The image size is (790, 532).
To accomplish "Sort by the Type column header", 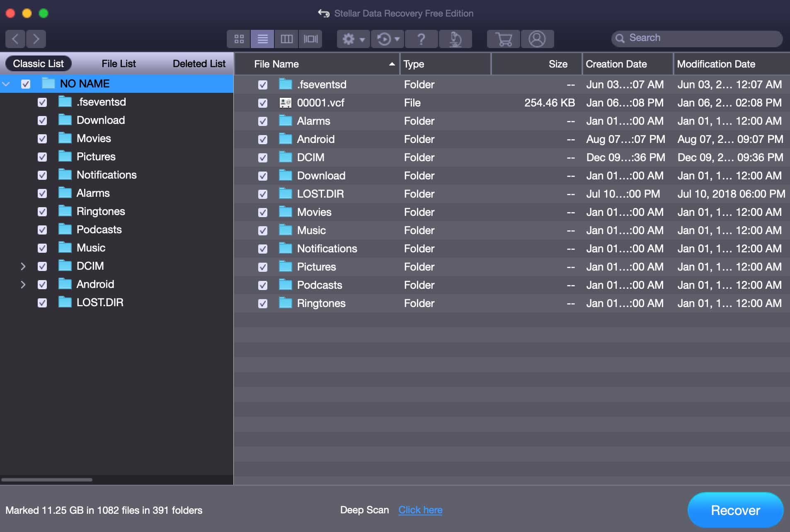I will pos(446,64).
